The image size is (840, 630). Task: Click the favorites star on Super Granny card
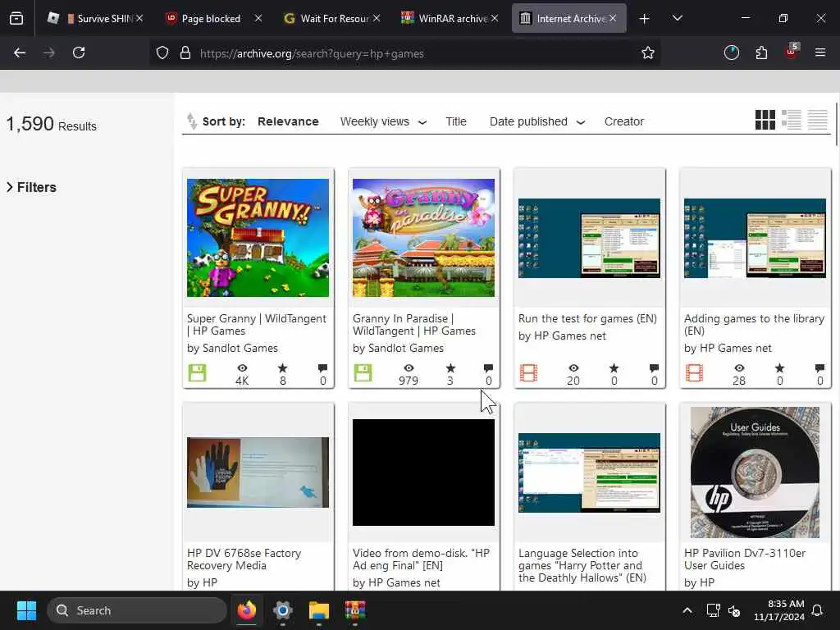tap(282, 368)
